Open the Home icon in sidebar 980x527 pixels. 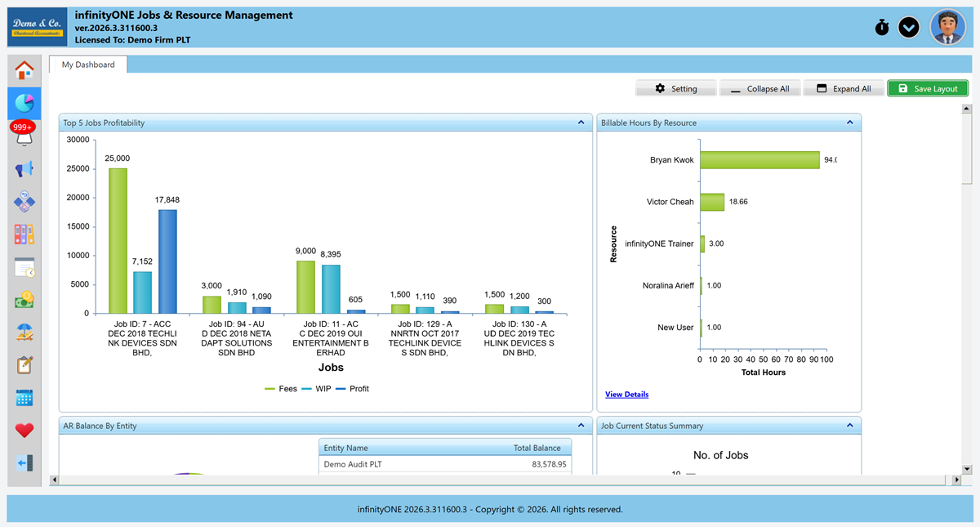pos(24,70)
